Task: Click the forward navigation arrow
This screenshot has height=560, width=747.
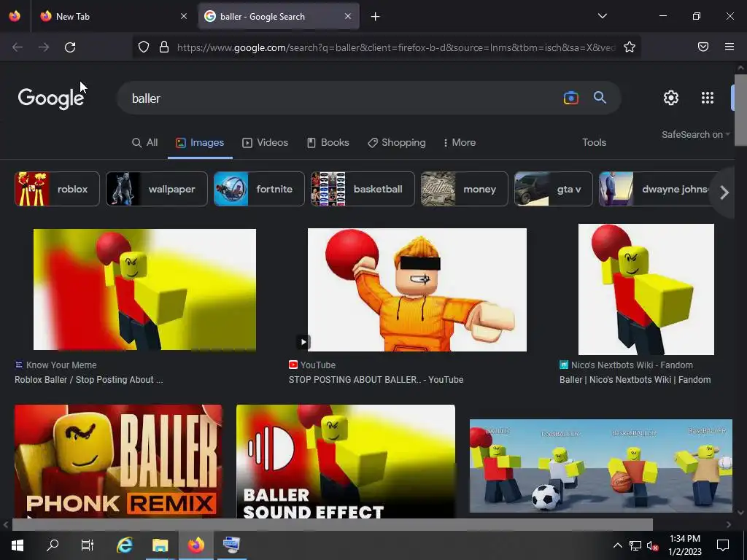Action: [x=44, y=47]
